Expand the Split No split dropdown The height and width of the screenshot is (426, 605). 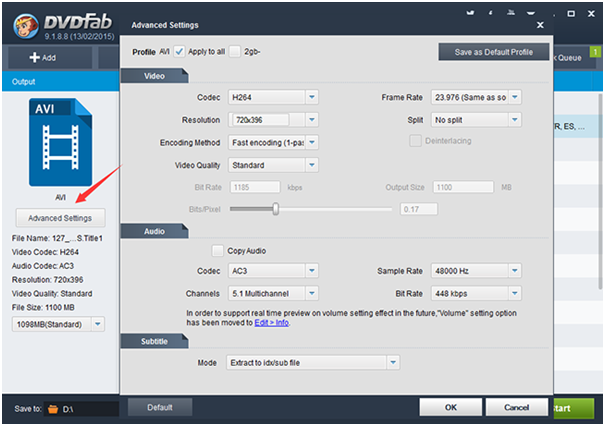click(515, 120)
